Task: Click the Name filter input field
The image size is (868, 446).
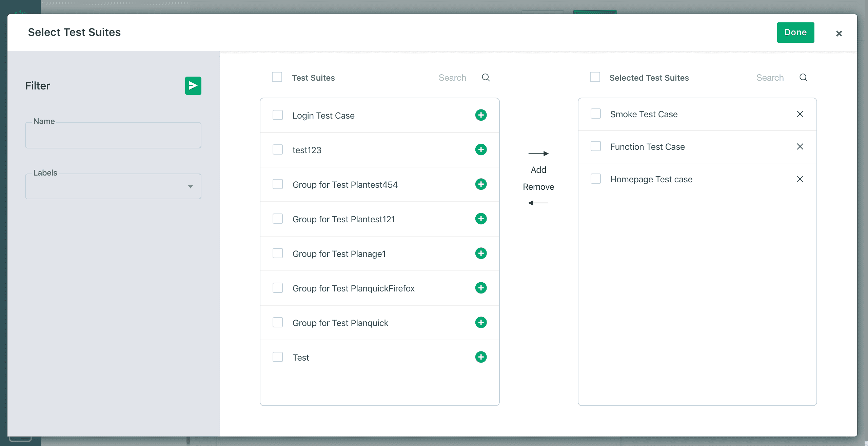Action: coord(113,135)
